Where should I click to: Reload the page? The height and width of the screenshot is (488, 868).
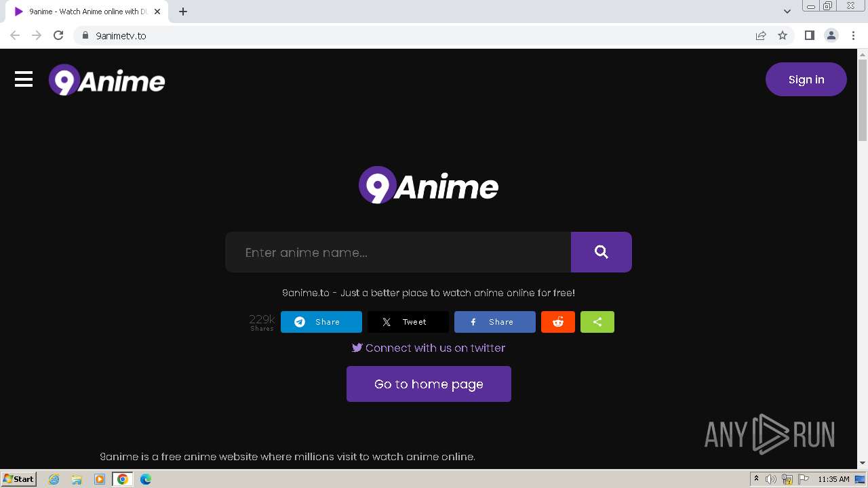[x=58, y=35]
